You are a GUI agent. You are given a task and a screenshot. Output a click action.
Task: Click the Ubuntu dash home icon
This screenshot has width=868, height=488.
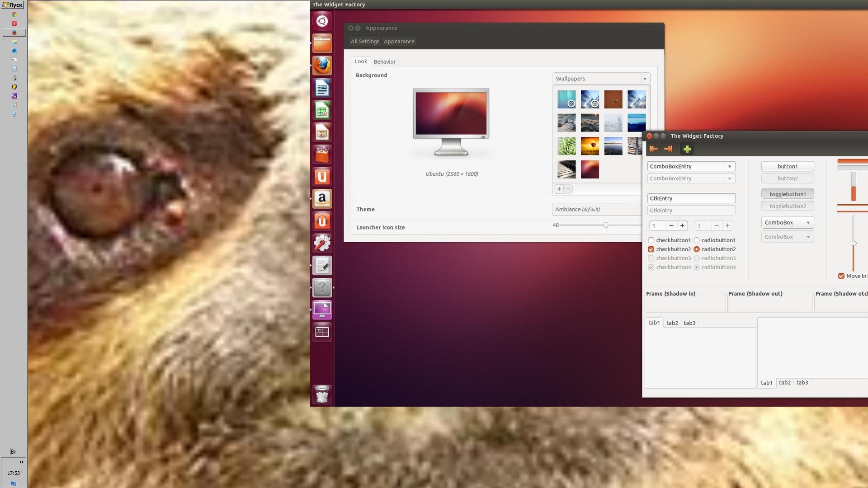(x=322, y=21)
